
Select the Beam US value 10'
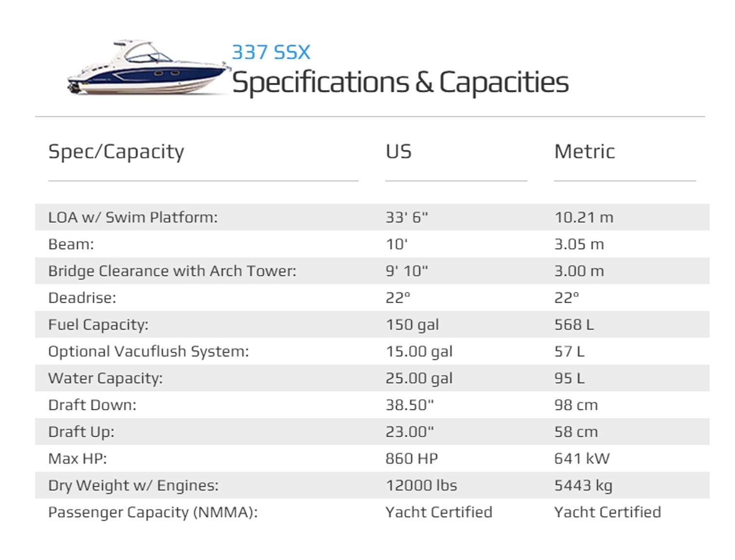(397, 244)
